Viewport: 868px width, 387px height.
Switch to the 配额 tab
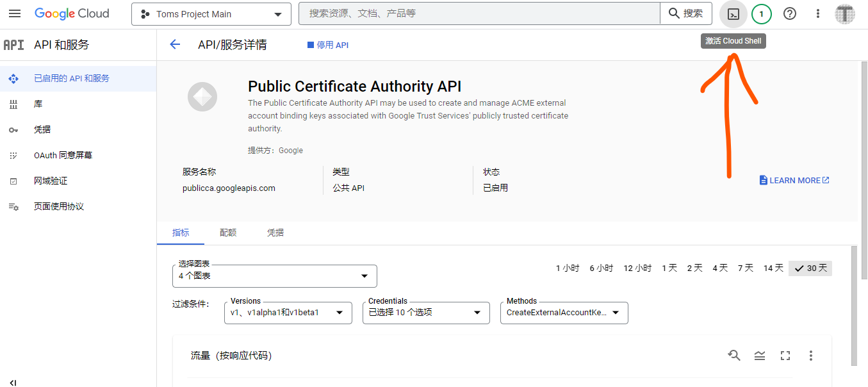pos(228,233)
